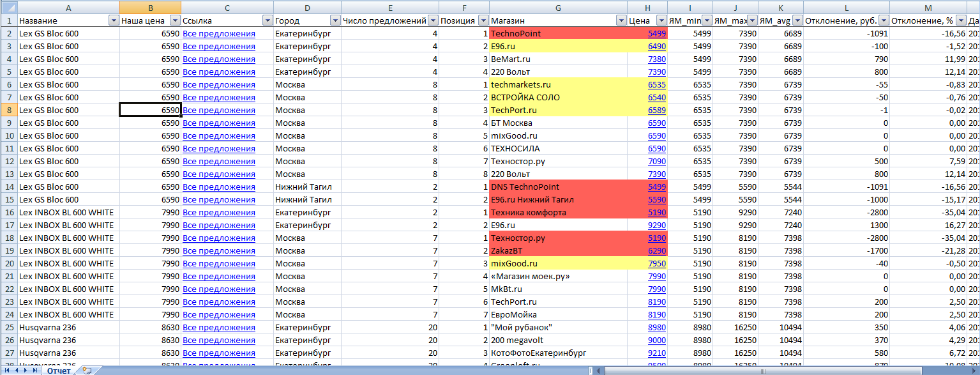The height and width of the screenshot is (375, 980).
Task: Go to previous sheet tab arrow
Action: [17, 370]
